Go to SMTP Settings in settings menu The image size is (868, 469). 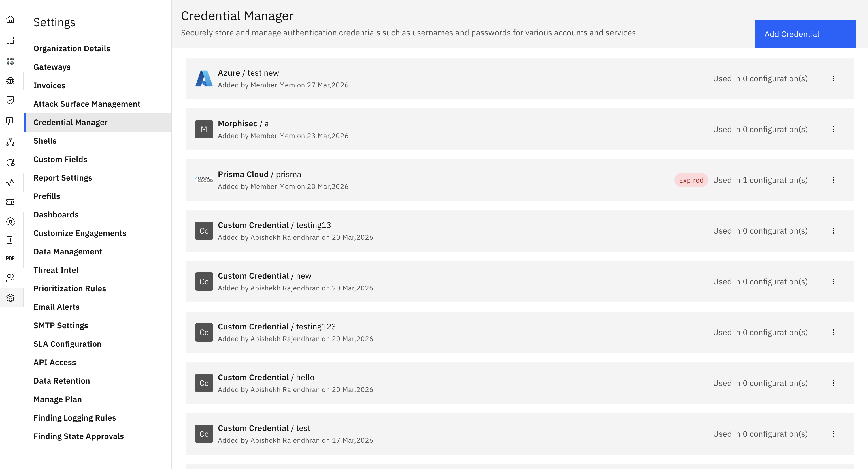(61, 325)
